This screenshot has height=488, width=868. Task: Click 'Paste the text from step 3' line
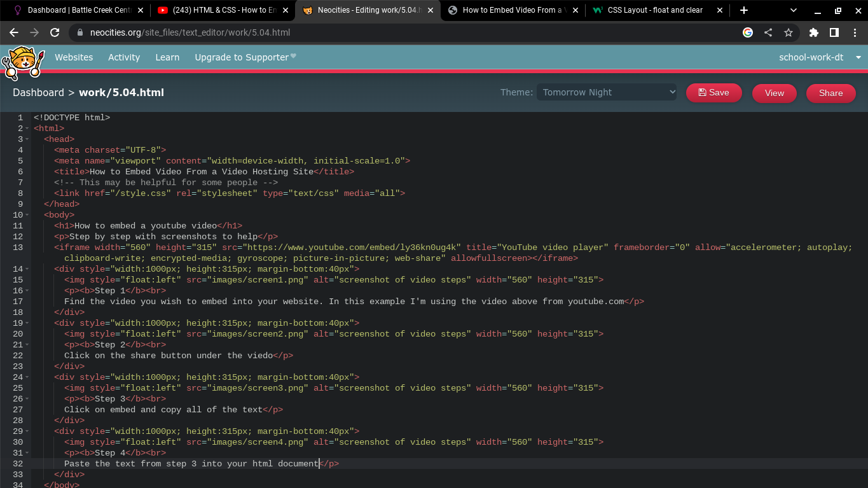(x=202, y=464)
